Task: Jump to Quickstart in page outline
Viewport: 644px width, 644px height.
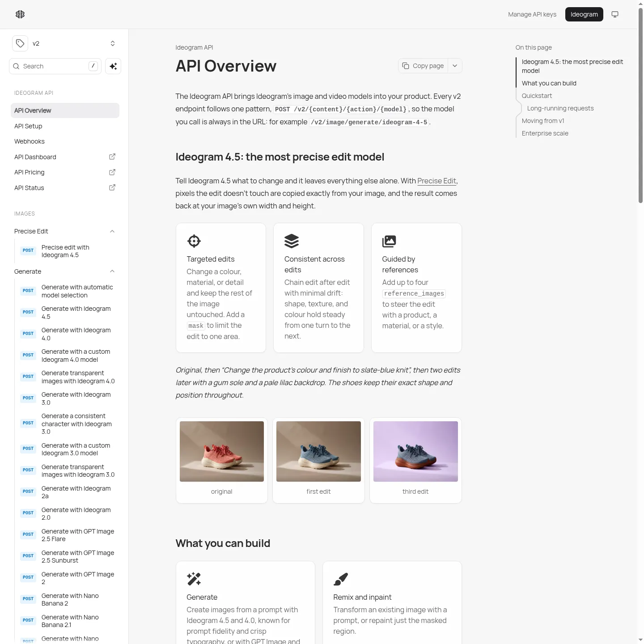Action: 537,96
